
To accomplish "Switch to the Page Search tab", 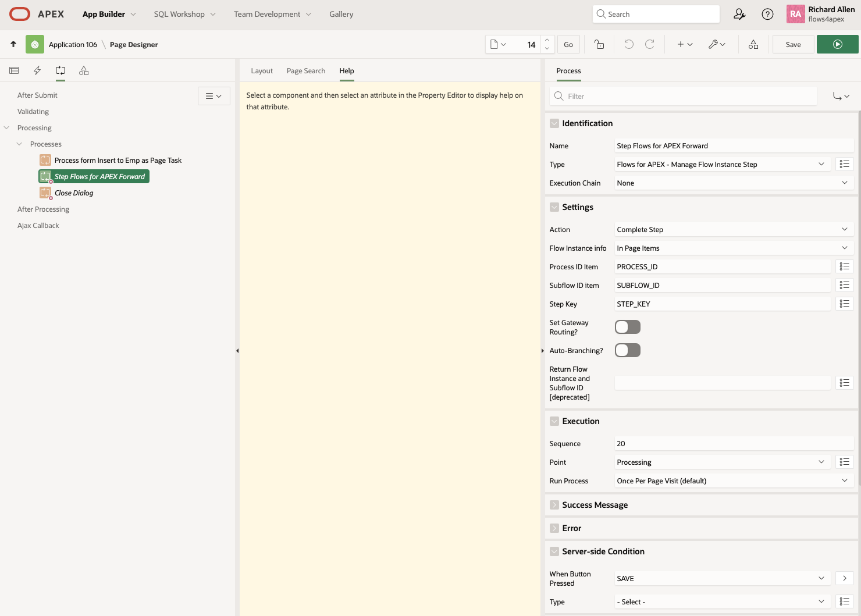I will [306, 70].
